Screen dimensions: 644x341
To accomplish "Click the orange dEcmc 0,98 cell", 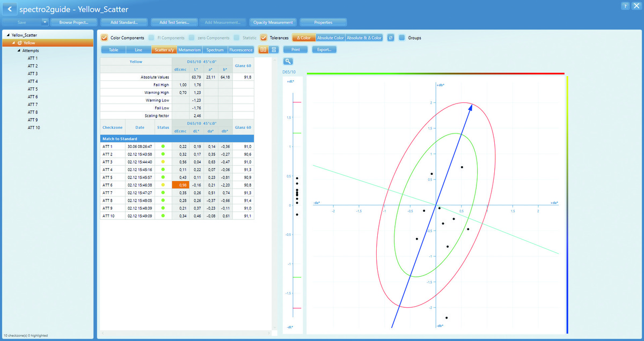I will (180, 184).
